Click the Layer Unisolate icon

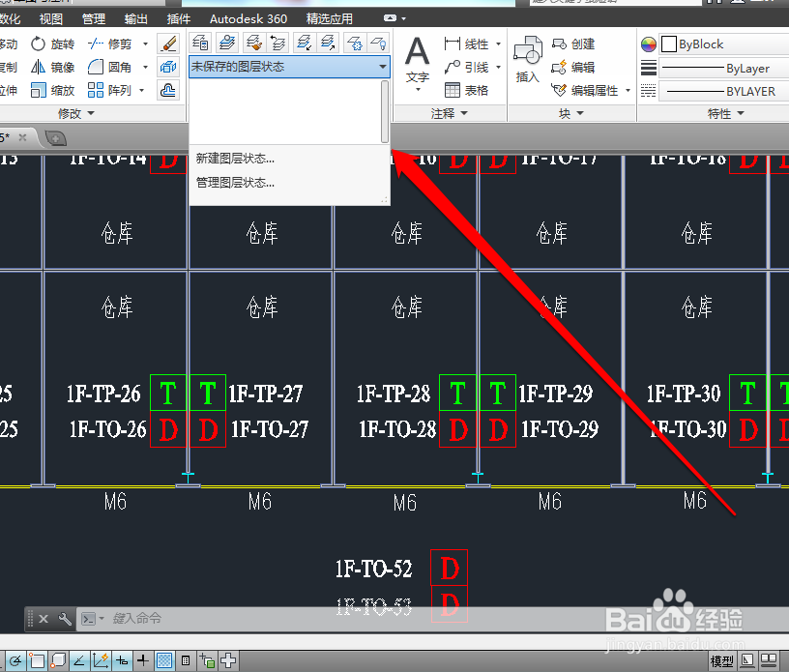328,43
